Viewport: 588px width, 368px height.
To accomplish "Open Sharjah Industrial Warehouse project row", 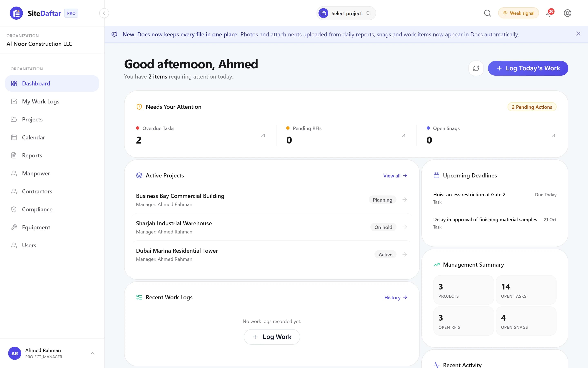I will coord(272,227).
